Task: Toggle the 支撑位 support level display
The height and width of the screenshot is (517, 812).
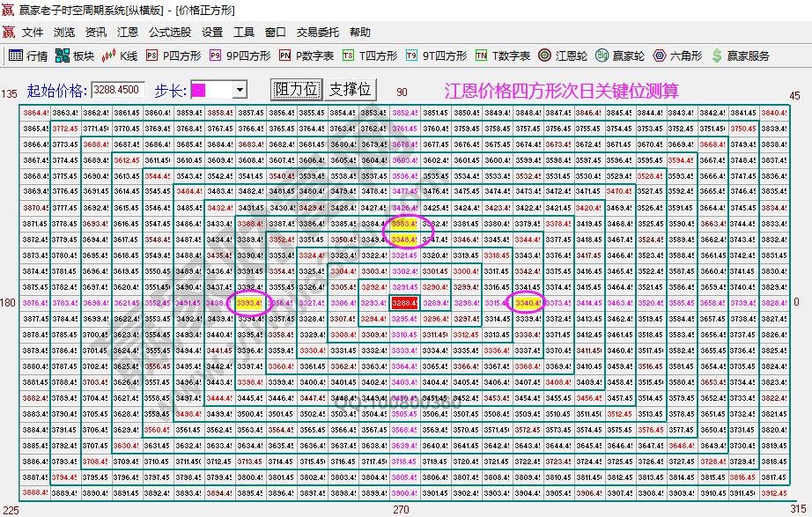Action: (349, 89)
